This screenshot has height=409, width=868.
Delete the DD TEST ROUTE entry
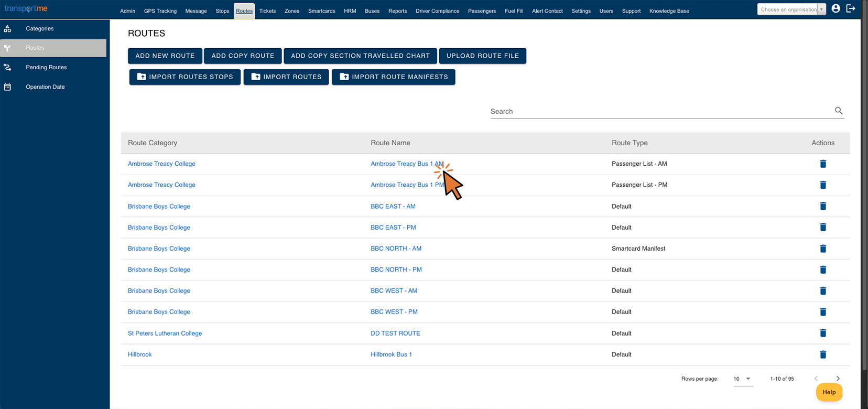(823, 333)
